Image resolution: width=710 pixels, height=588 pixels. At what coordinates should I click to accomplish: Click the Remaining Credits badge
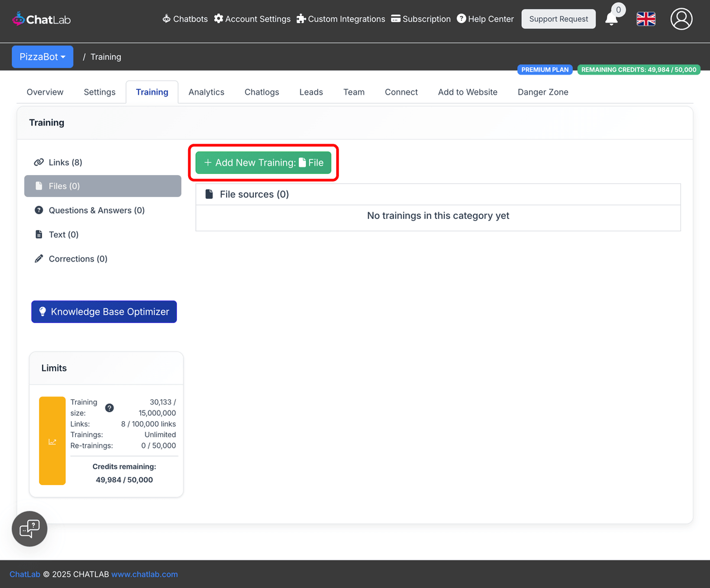click(x=639, y=69)
